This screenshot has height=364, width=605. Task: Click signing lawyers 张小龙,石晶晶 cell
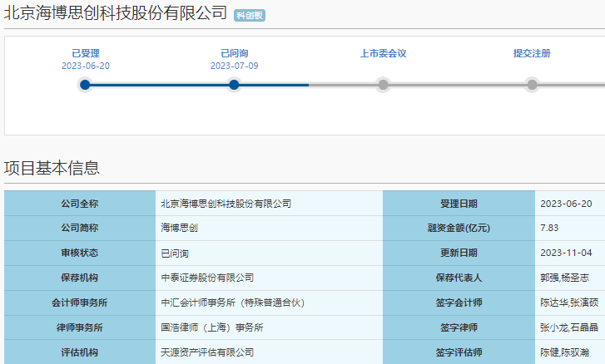click(569, 327)
